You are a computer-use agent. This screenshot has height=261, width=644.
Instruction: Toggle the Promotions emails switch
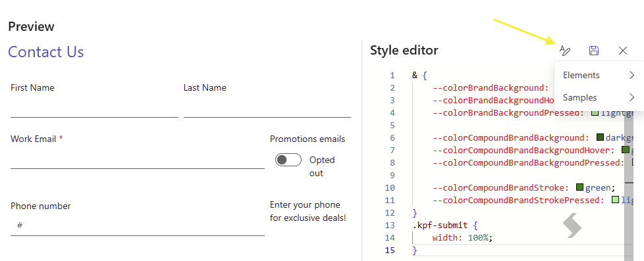[288, 160]
